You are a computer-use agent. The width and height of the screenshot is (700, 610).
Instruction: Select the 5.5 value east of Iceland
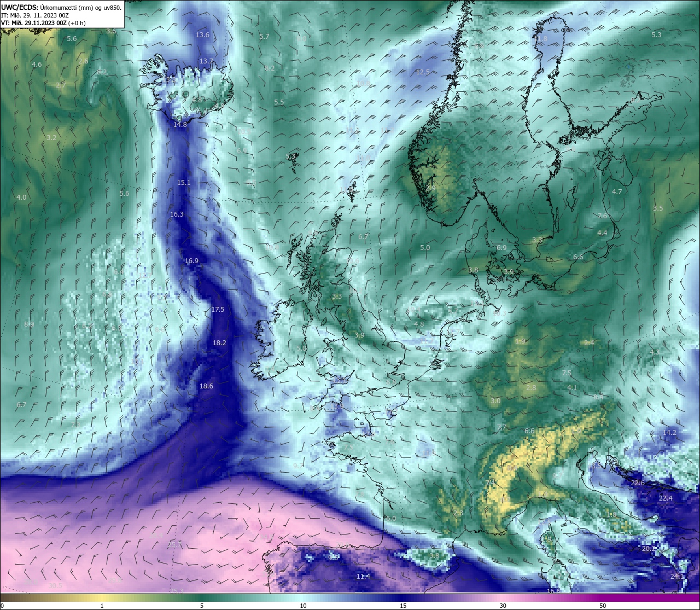pyautogui.click(x=279, y=102)
